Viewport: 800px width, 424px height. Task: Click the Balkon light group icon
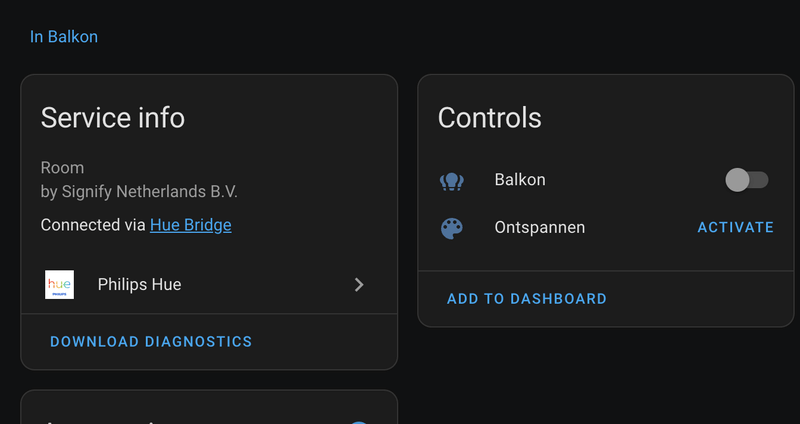coord(452,181)
